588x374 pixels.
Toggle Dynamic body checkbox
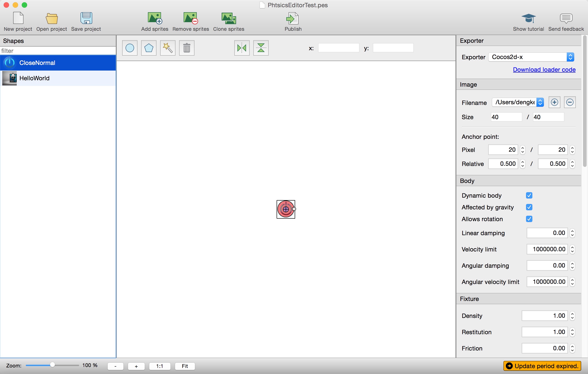(529, 196)
